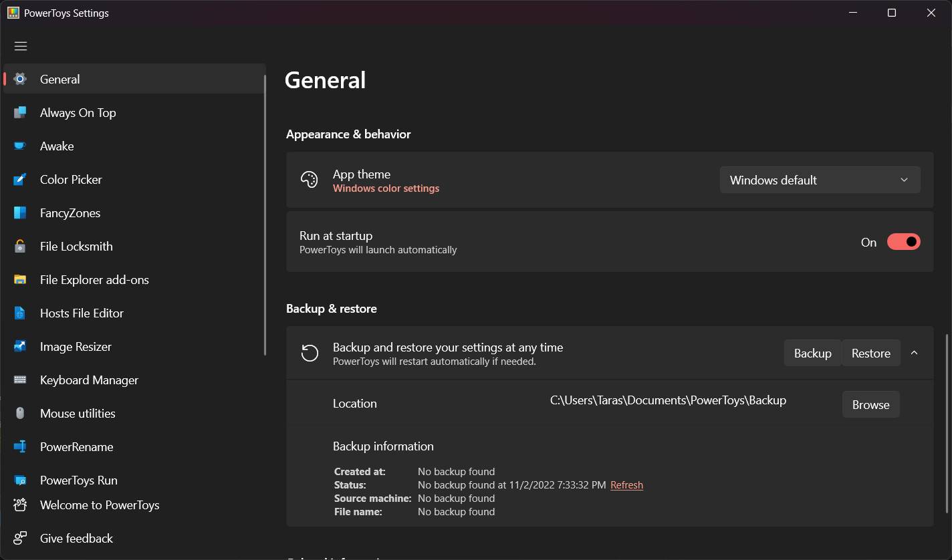952x560 pixels.
Task: Click the Color Picker eyedropper icon
Action: 20,179
